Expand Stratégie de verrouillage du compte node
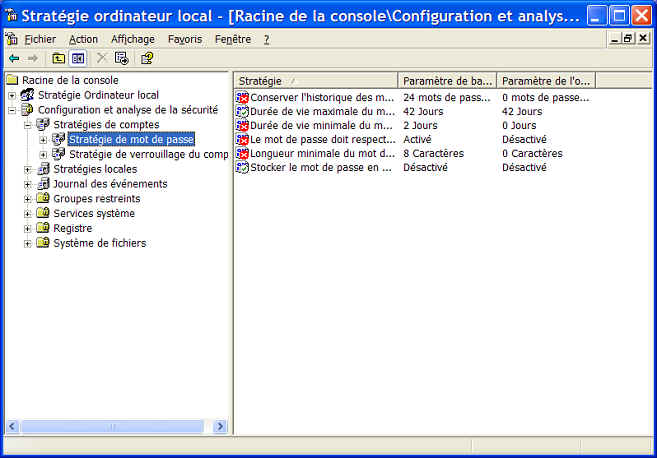 tap(43, 155)
